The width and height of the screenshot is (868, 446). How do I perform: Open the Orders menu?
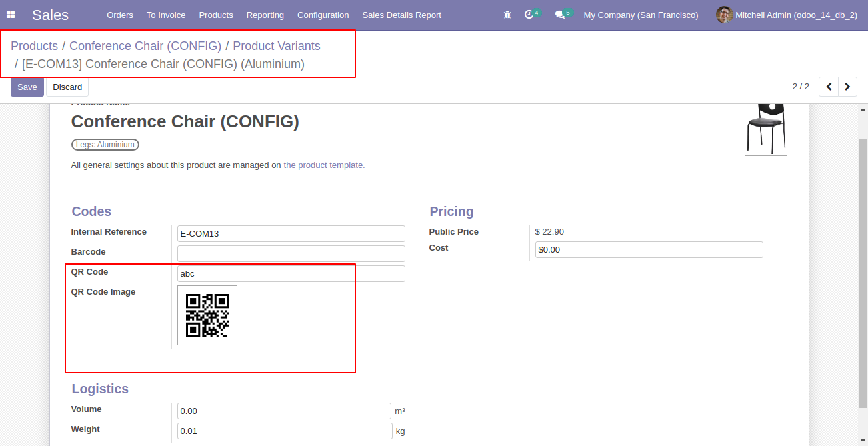pyautogui.click(x=120, y=15)
